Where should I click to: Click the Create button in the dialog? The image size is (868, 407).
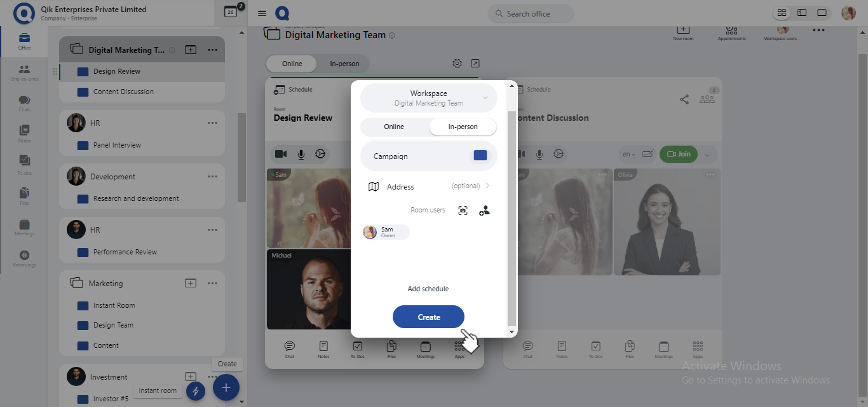(x=428, y=317)
